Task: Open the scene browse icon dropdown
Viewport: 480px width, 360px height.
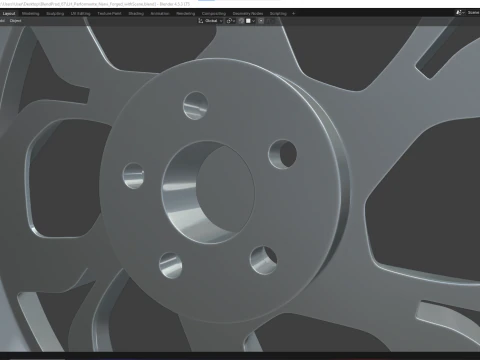Action: (460, 13)
